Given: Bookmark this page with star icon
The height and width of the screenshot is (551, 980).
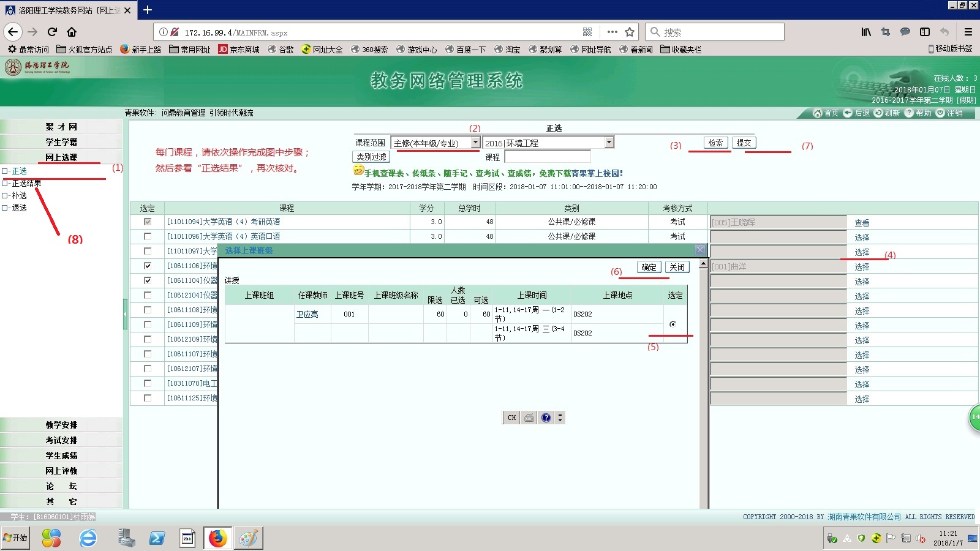Looking at the screenshot, I should pyautogui.click(x=629, y=32).
